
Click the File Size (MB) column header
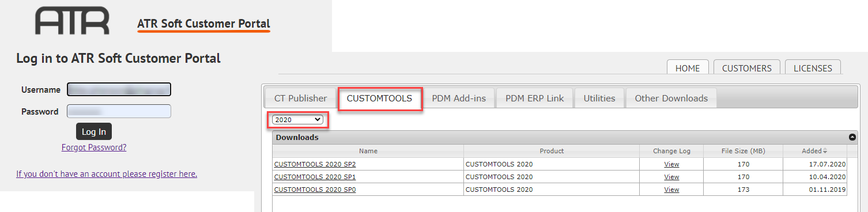point(744,151)
